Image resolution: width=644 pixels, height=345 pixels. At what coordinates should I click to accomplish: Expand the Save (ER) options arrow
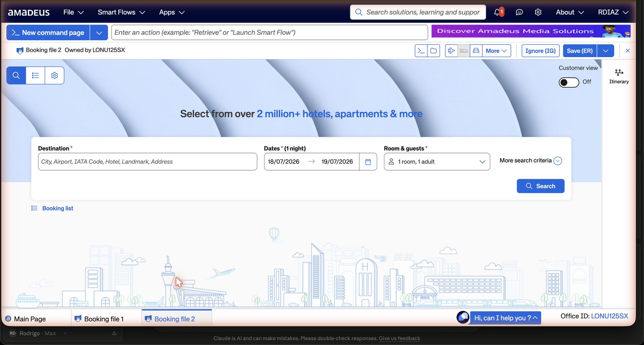(606, 51)
